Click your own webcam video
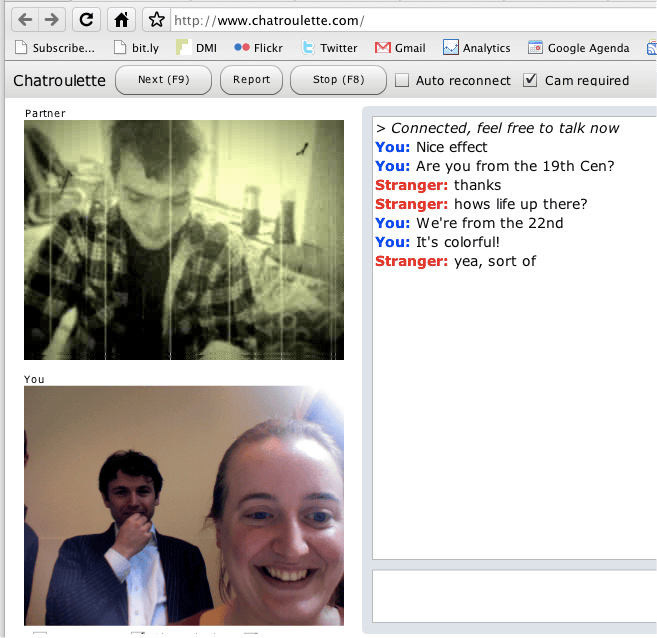The height and width of the screenshot is (638, 657). click(x=184, y=506)
